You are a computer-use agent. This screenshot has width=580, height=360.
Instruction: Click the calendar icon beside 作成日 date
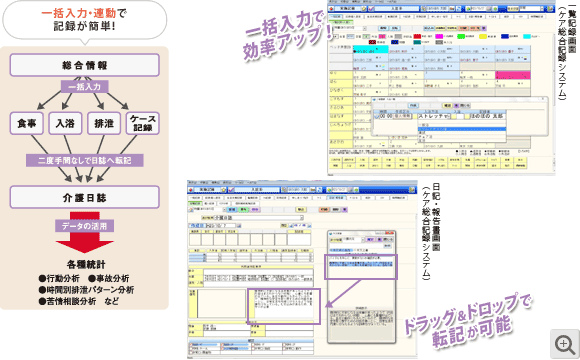coord(239,225)
